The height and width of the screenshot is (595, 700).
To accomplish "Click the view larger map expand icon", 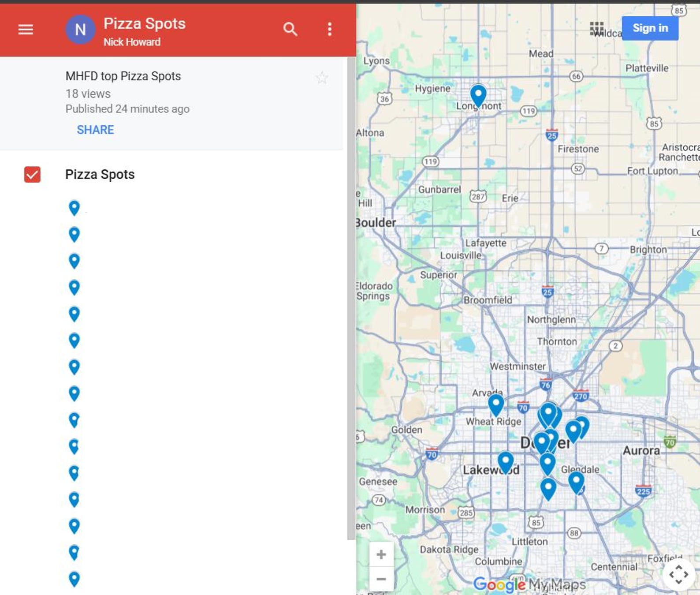I will (678, 574).
